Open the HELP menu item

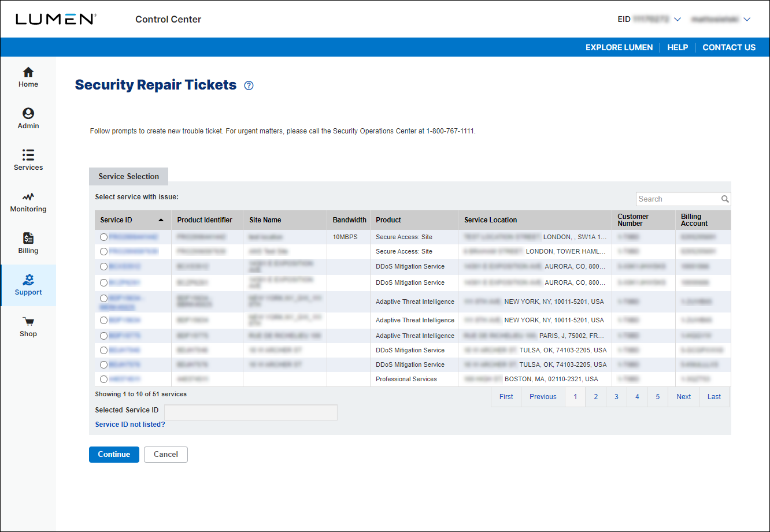[678, 47]
